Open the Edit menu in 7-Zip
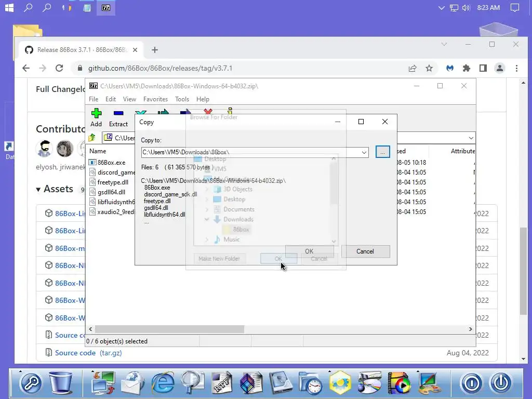 111,99
